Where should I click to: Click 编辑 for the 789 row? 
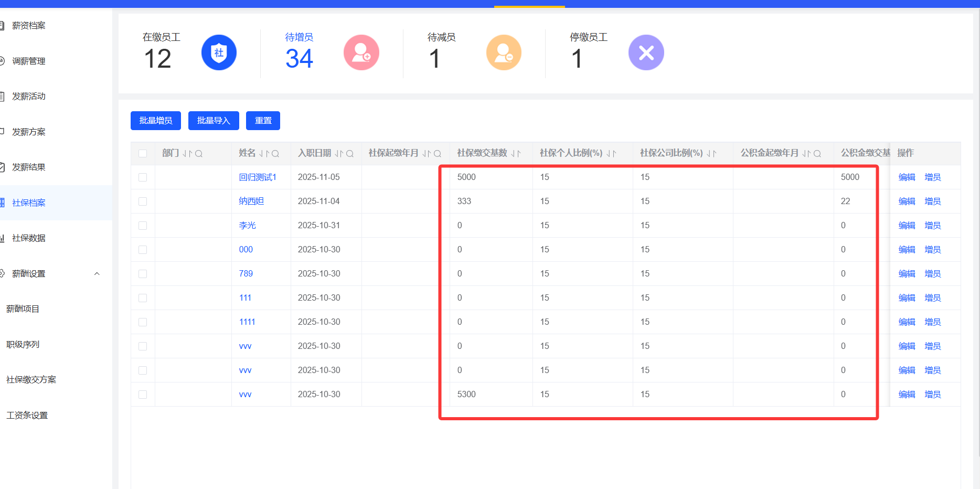tap(907, 274)
